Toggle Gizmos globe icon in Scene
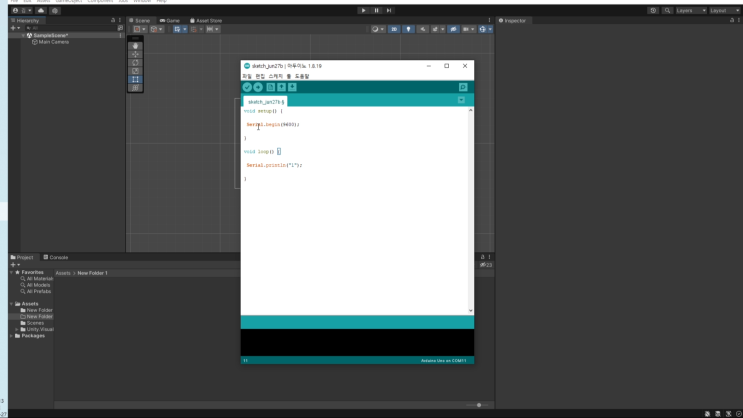Image resolution: width=743 pixels, height=418 pixels. [482, 29]
